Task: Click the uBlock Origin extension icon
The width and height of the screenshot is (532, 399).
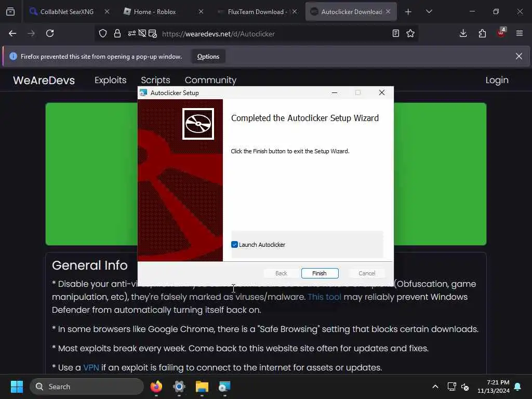Action: (501, 33)
